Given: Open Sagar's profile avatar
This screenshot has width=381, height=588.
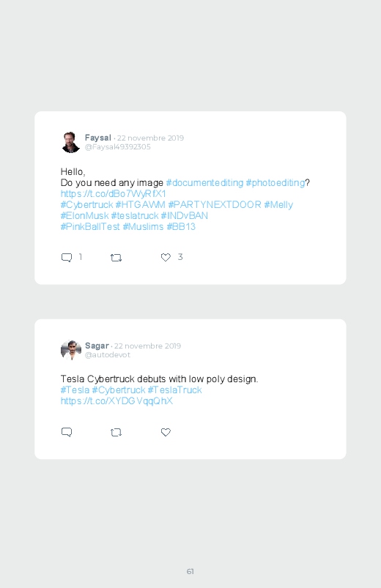Looking at the screenshot, I should pyautogui.click(x=71, y=350).
